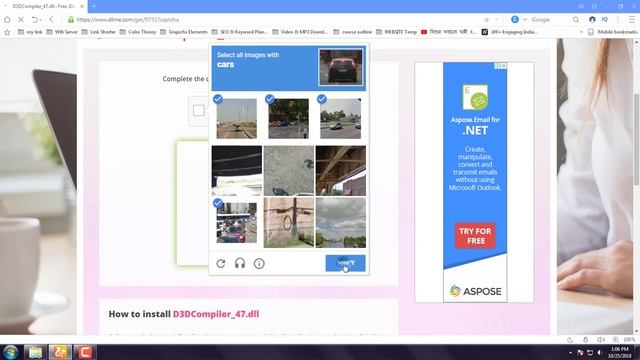Show hidden tray icons arrow

click(570, 353)
